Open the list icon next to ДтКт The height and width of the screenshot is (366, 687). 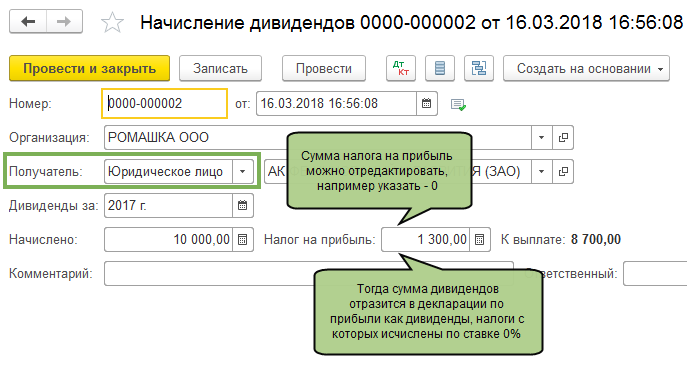tap(440, 68)
